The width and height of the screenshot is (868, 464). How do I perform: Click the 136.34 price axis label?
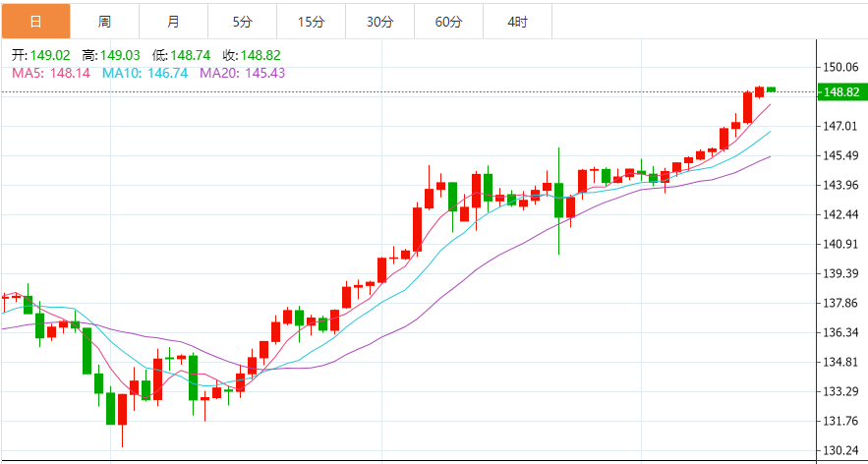tap(842, 333)
